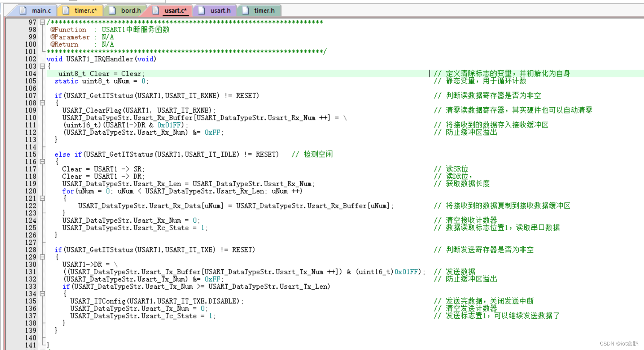Click the USART_IT_IDLE else-if condition
Viewport: 644px width, 350px height.
(x=167, y=154)
